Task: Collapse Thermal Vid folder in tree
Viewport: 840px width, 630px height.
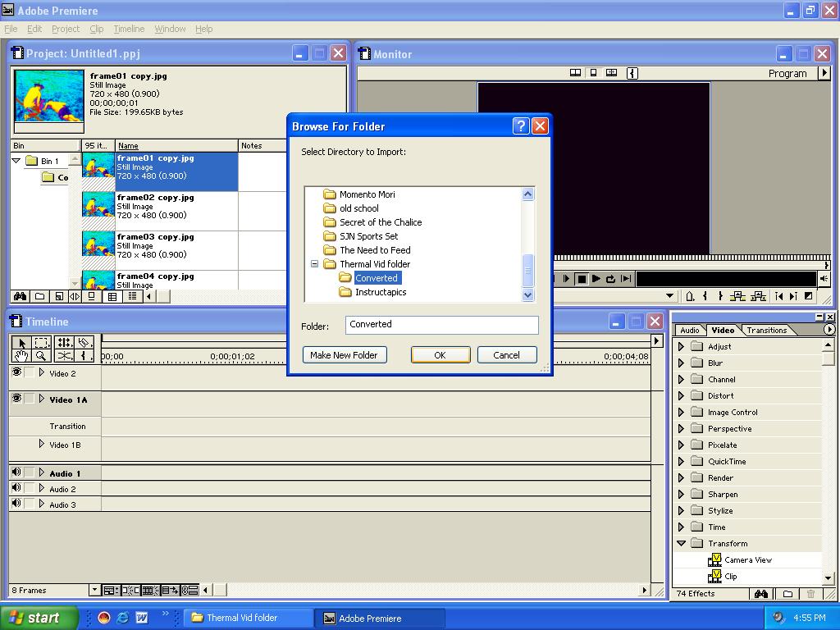Action: pos(314,263)
